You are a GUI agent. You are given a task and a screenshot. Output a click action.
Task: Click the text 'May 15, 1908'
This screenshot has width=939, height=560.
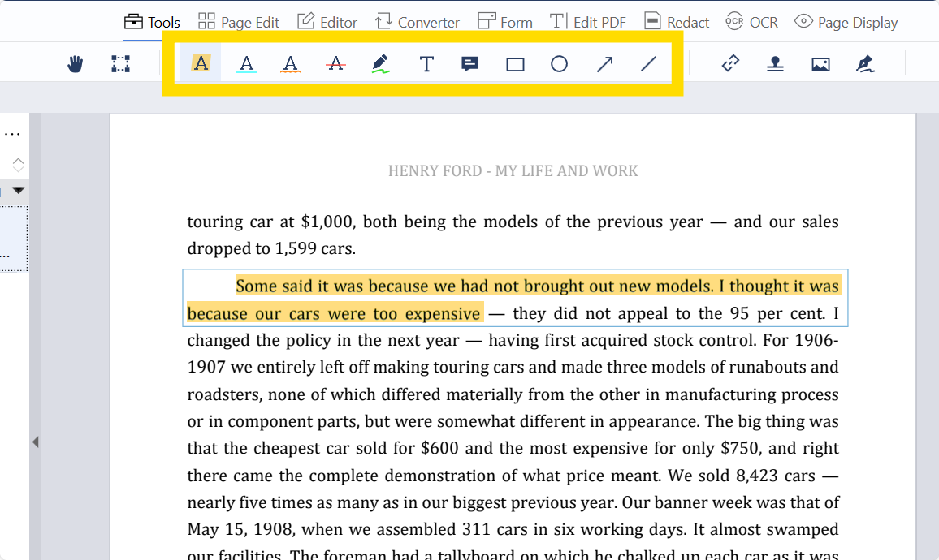point(242,529)
